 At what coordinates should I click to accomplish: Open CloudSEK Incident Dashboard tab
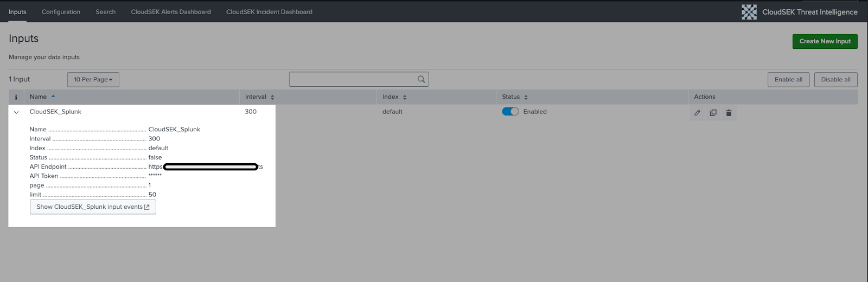(x=269, y=12)
